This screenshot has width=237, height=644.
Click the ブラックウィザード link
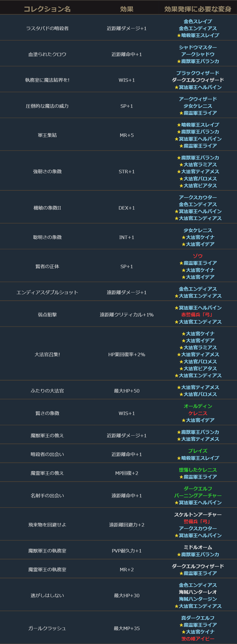(x=197, y=73)
